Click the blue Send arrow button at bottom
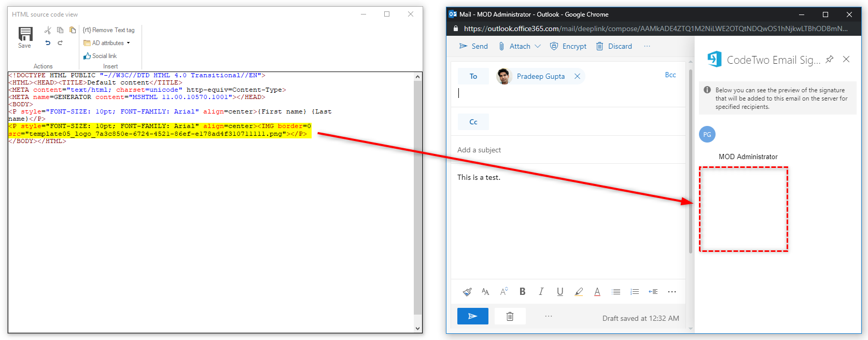Image resolution: width=868 pixels, height=340 pixels. tap(473, 316)
